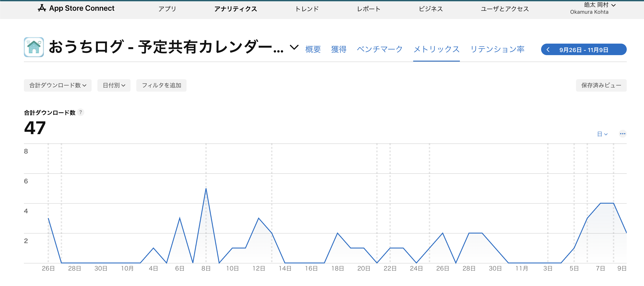Switch to the リテンション率 tab
Viewport: 644px width, 286px height.
(497, 49)
